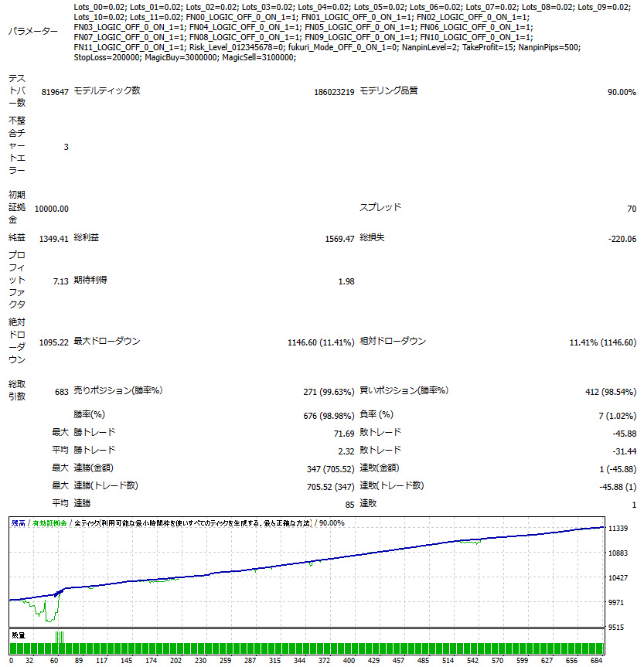Select the consecutive losses value 1 (-45.88)
Viewport: 644px width, 667px height.
pos(618,470)
